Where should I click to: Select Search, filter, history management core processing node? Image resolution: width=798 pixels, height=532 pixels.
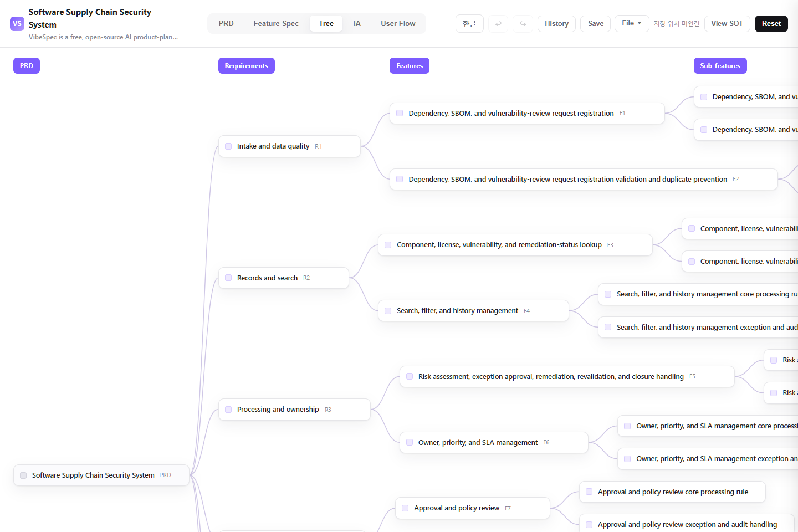pos(698,294)
